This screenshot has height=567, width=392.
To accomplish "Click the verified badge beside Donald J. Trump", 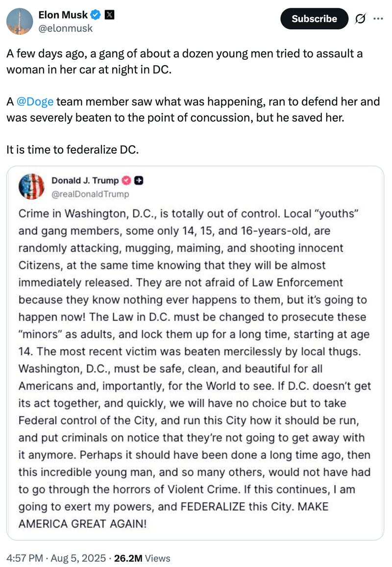I will (x=126, y=181).
